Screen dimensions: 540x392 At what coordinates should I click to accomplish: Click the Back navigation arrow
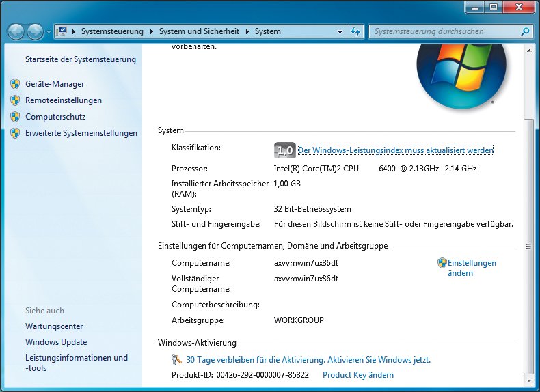coord(16,31)
